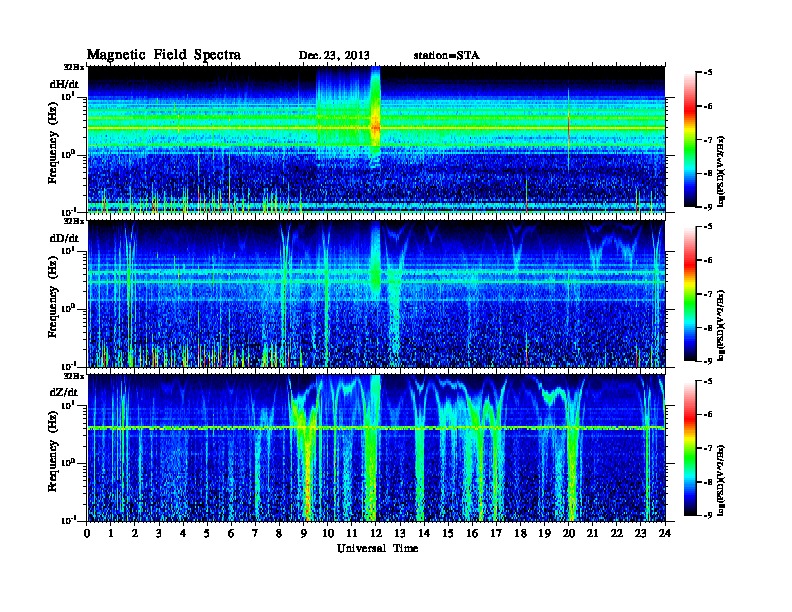
Task: Click hour 11 on the Universal Time axis
Action: pos(352,533)
